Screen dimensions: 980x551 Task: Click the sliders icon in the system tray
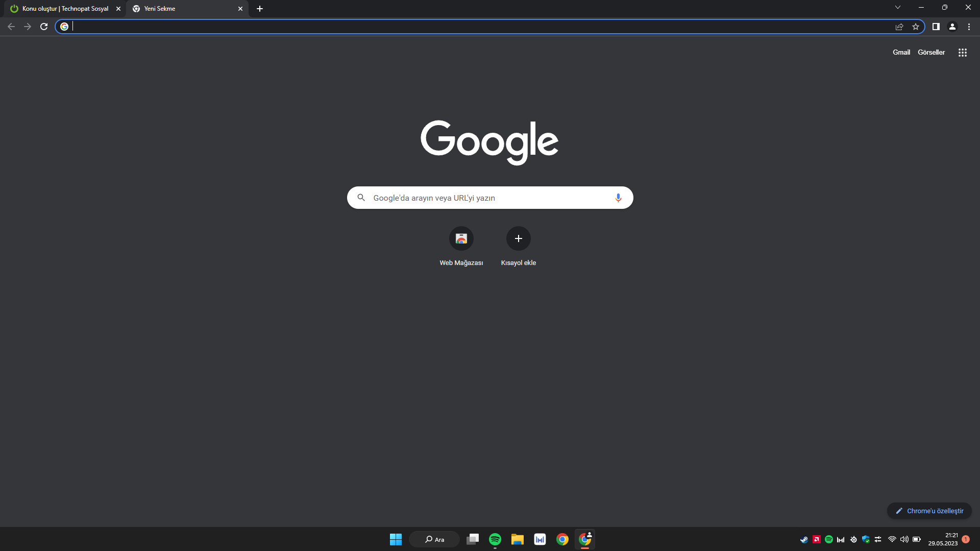click(x=878, y=539)
